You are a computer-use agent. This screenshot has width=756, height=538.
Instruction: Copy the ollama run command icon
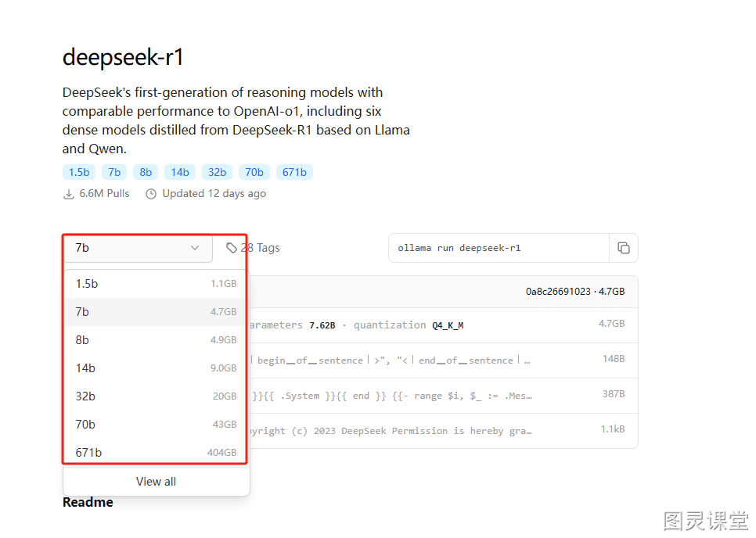click(x=624, y=248)
